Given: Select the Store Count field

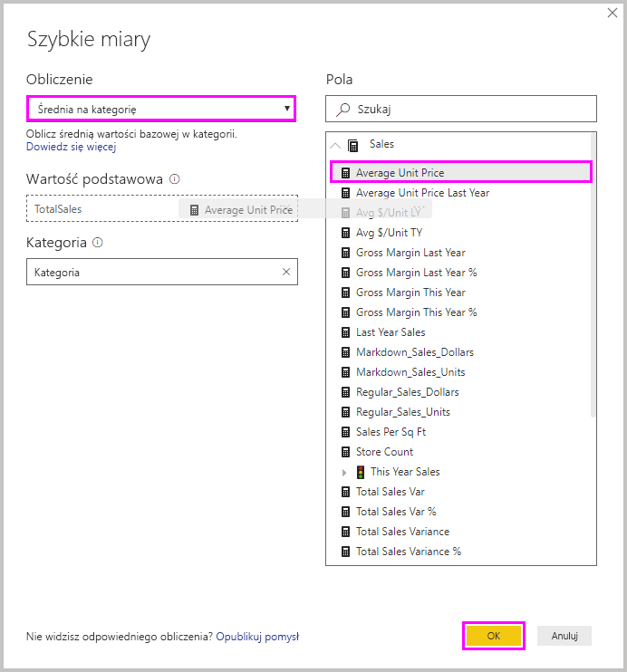Looking at the screenshot, I should click(384, 452).
